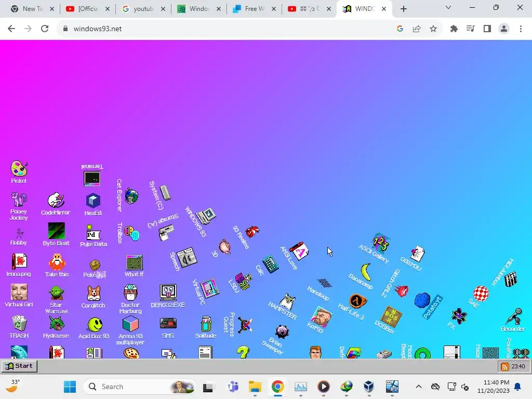Launch the Speech speaker icon
Image resolution: width=532 pixels, height=399 pixels.
click(187, 258)
